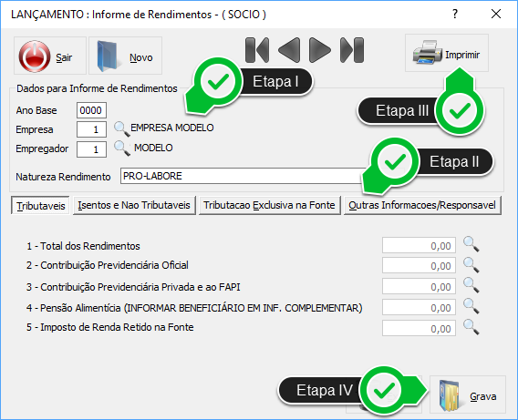Viewport: 518px width, 420px height.
Task: Click the Ano Base input field
Action: pyautogui.click(x=91, y=110)
